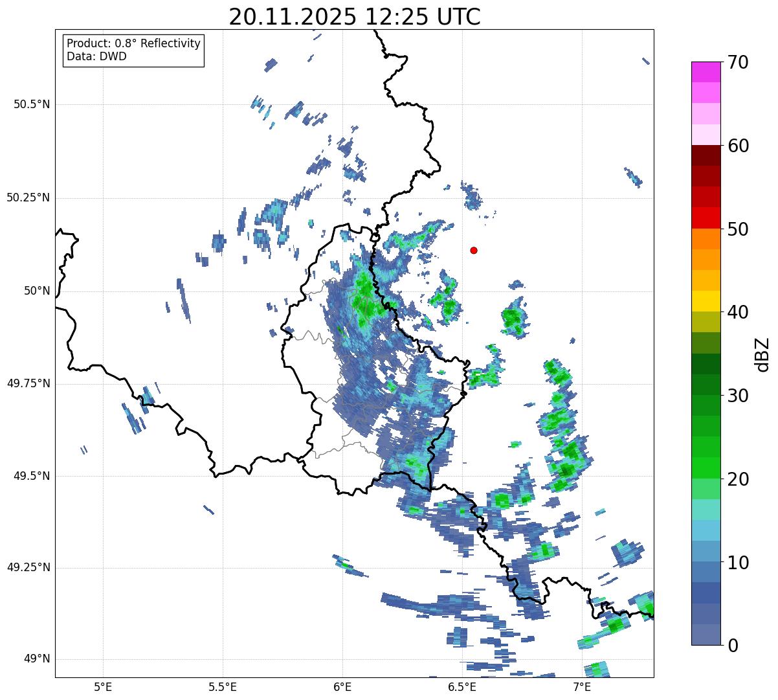Click the 49°N latitude label
The width and height of the screenshot is (778, 700).
coord(37,659)
